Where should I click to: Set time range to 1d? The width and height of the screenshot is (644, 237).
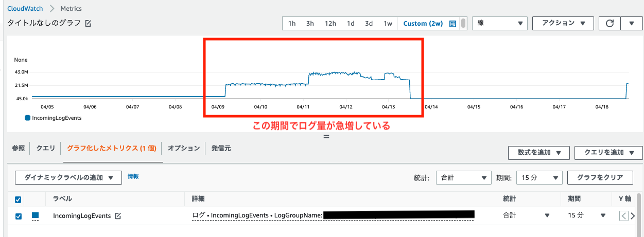point(351,24)
